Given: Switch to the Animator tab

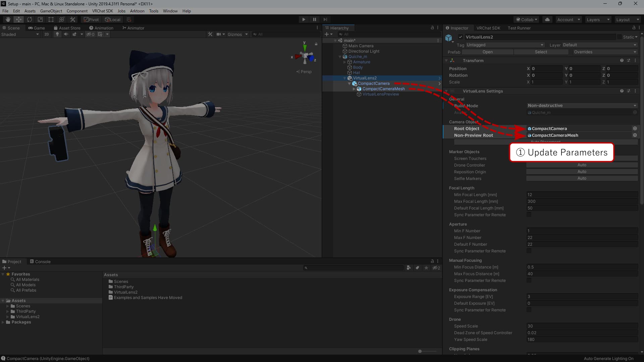Looking at the screenshot, I should click(133, 28).
